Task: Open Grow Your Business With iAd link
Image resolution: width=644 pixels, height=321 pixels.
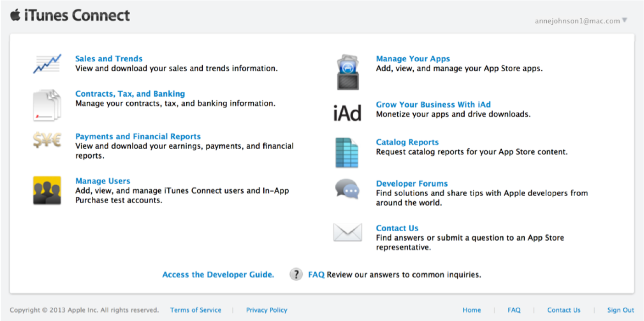Action: click(x=433, y=105)
